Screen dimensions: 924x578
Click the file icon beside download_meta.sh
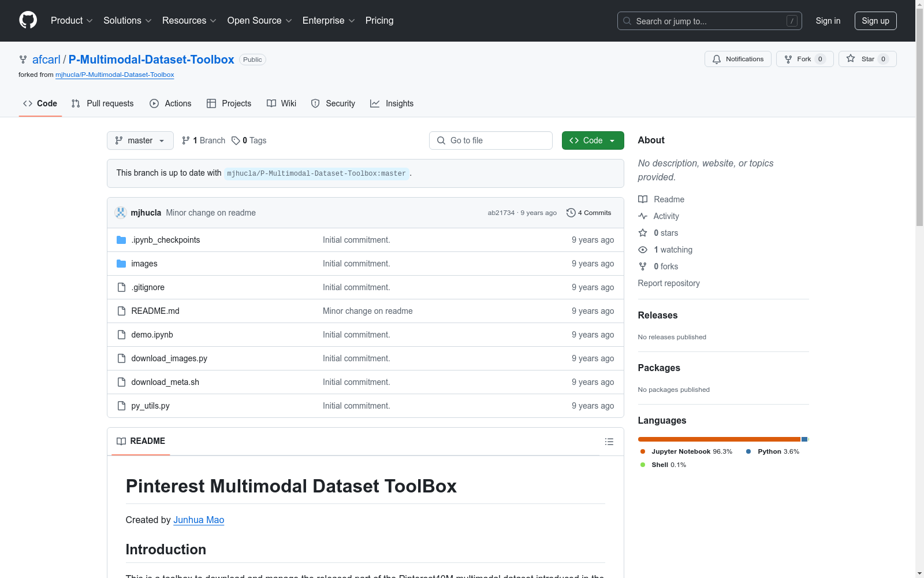(121, 382)
